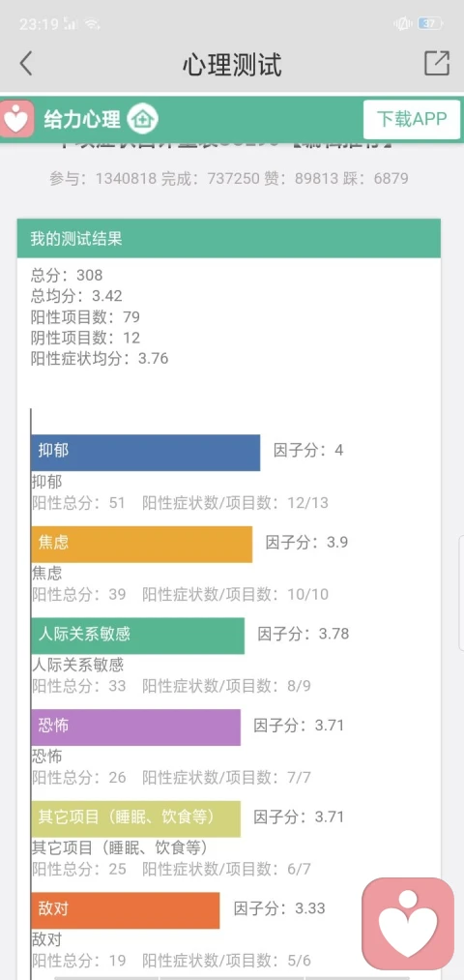Select the purple 恐怖 bar

135,727
